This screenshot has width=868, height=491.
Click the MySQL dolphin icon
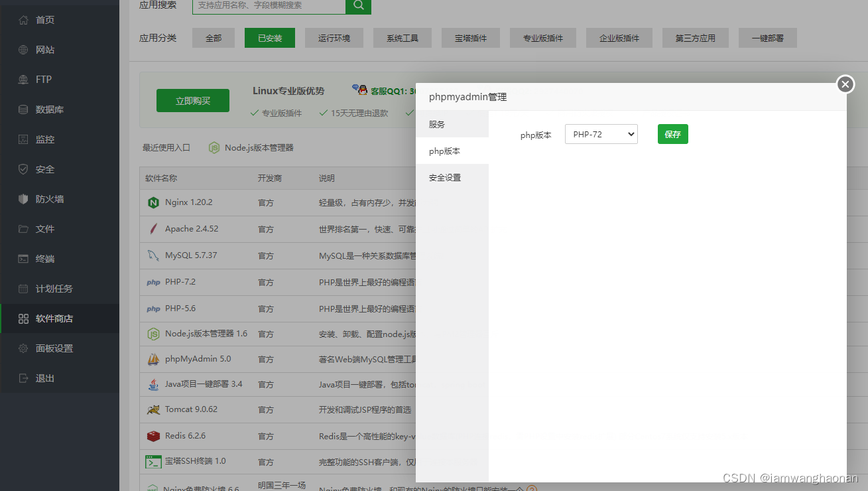[x=153, y=255]
